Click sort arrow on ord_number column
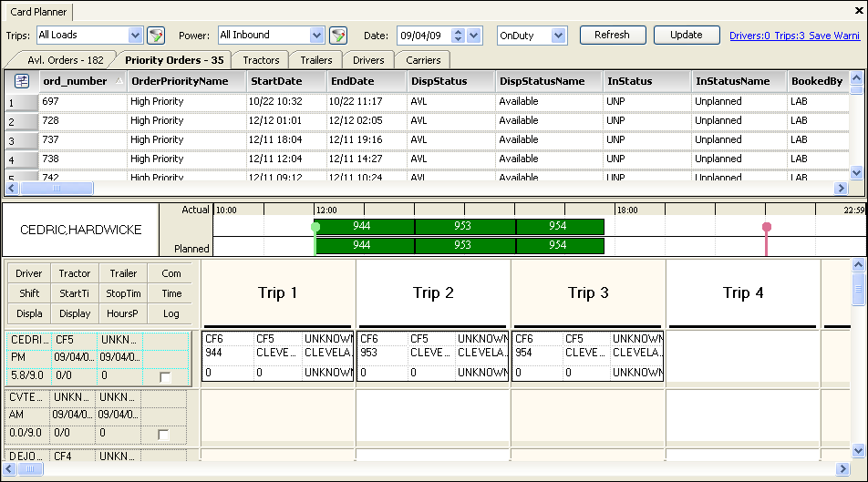Image resolution: width=868 pixels, height=482 pixels. coord(119,81)
